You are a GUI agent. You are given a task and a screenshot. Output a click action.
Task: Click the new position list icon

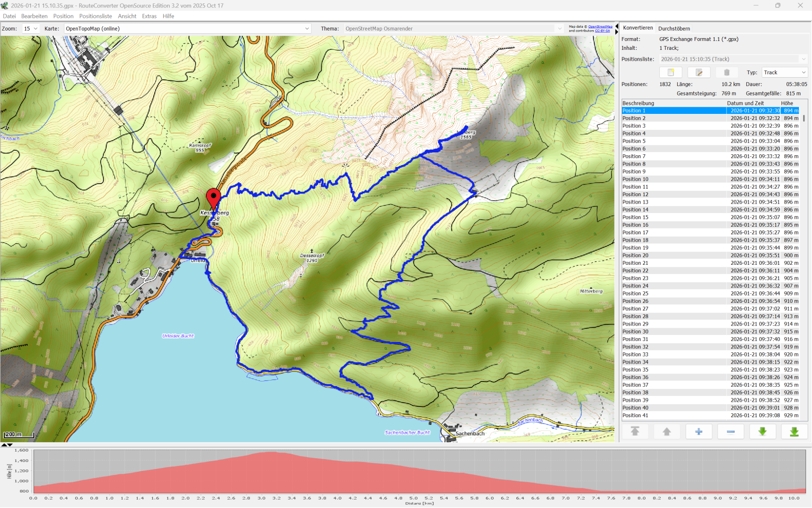coord(671,72)
